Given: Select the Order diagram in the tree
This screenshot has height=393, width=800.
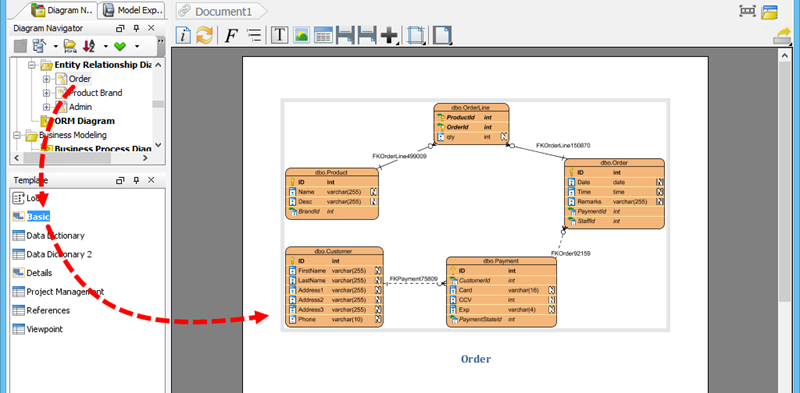Looking at the screenshot, I should tap(80, 79).
